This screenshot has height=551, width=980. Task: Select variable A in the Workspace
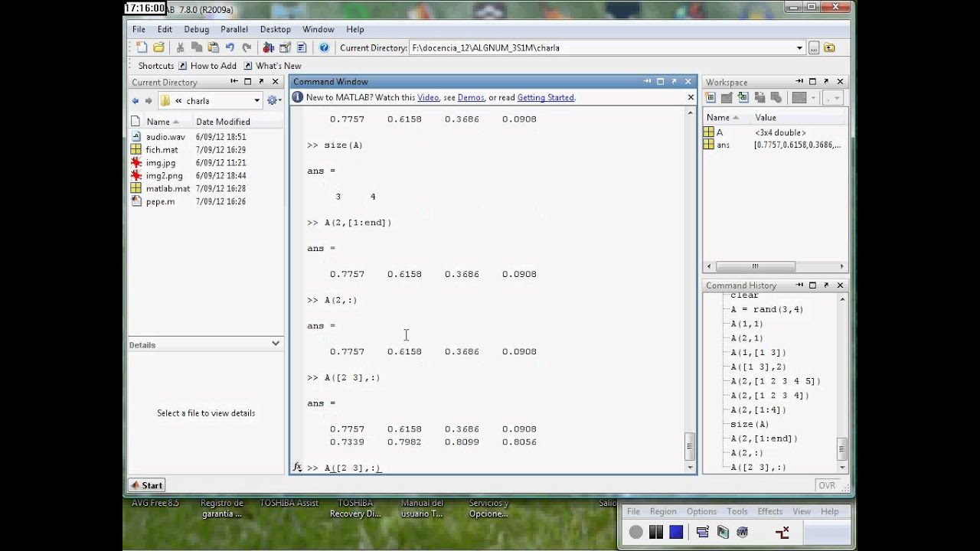pos(720,132)
